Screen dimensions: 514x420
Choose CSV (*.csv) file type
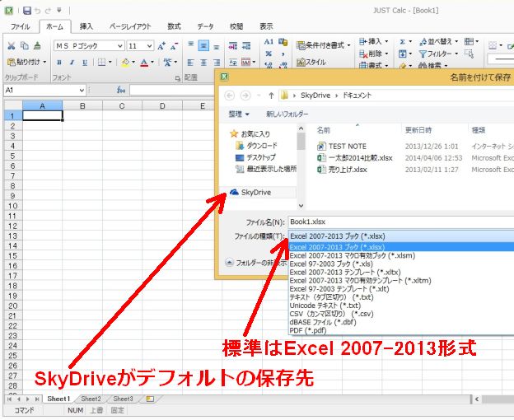[401, 314]
